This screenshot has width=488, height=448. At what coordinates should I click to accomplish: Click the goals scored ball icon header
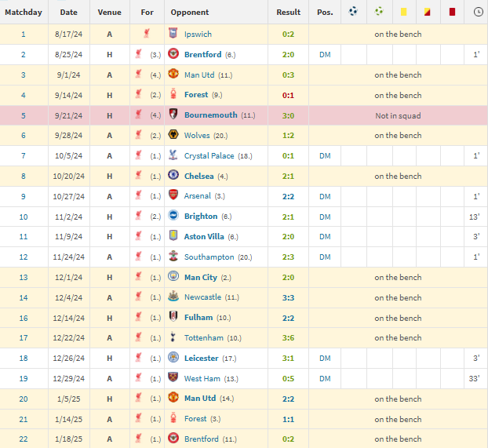coord(353,12)
